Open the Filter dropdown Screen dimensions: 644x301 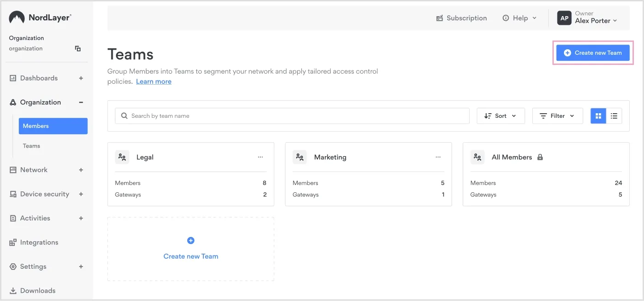pyautogui.click(x=558, y=116)
